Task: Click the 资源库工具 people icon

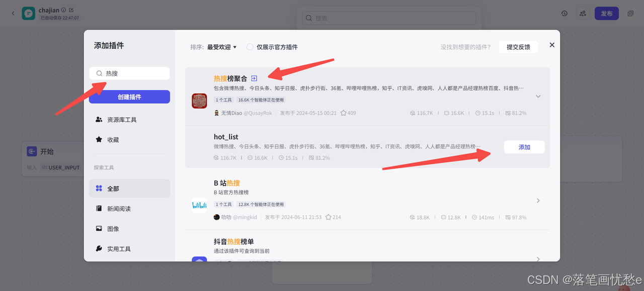Action: tap(99, 120)
